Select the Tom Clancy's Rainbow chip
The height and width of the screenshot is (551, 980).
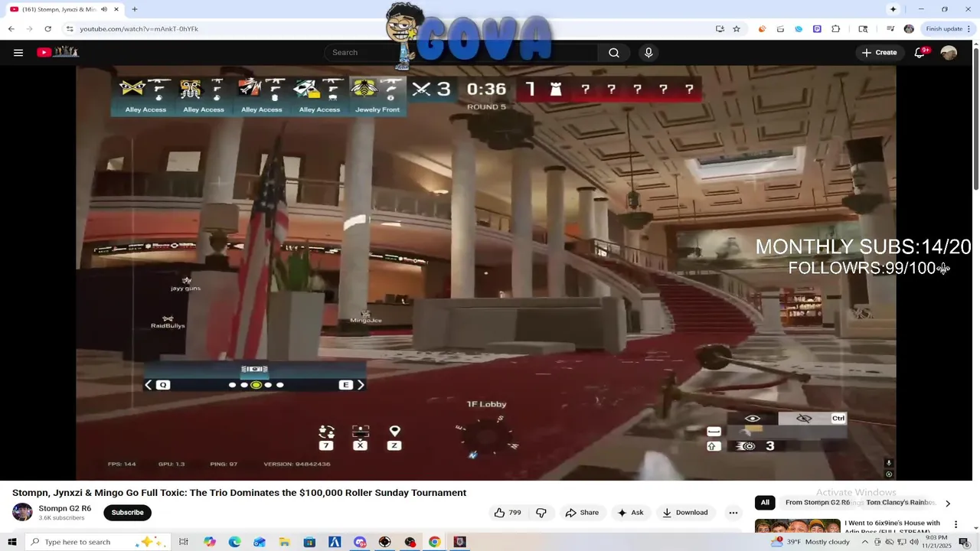coord(900,503)
